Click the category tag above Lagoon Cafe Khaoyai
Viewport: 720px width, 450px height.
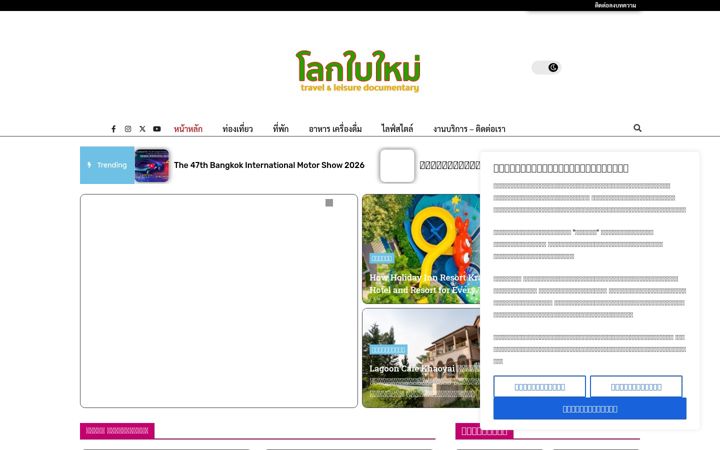(388, 350)
